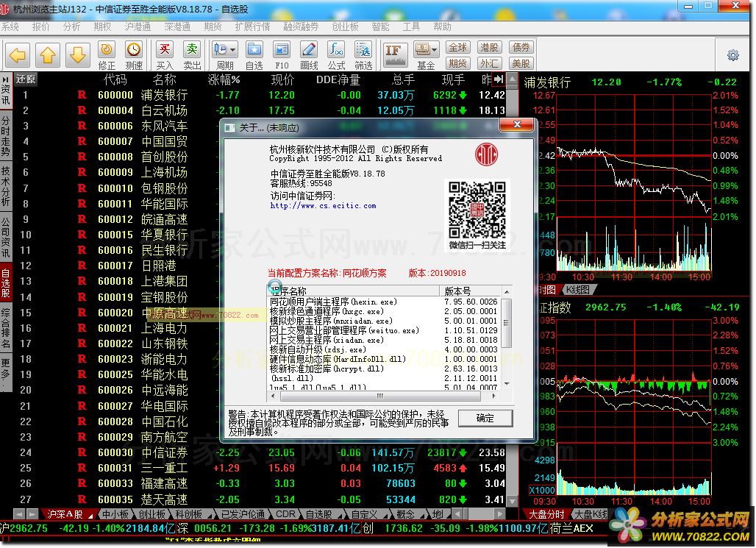This screenshot has width=756, height=548.
Task: Click the dialog list's right scroll arrow
Action: tap(493, 396)
